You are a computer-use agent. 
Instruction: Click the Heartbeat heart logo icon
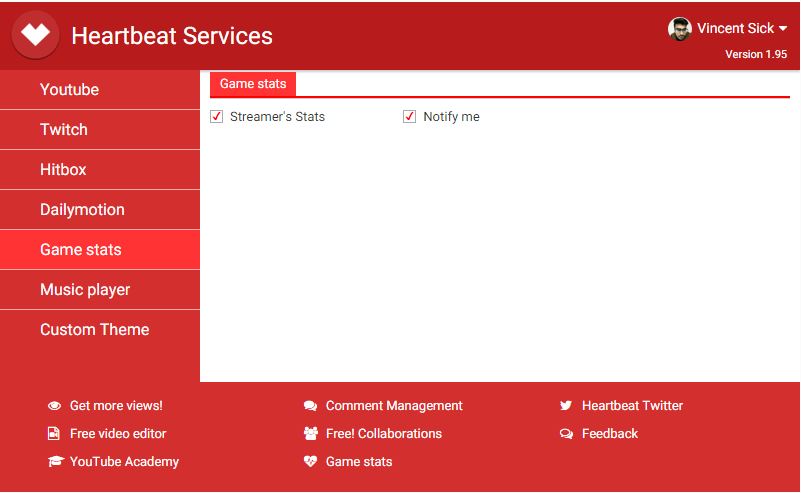click(35, 35)
